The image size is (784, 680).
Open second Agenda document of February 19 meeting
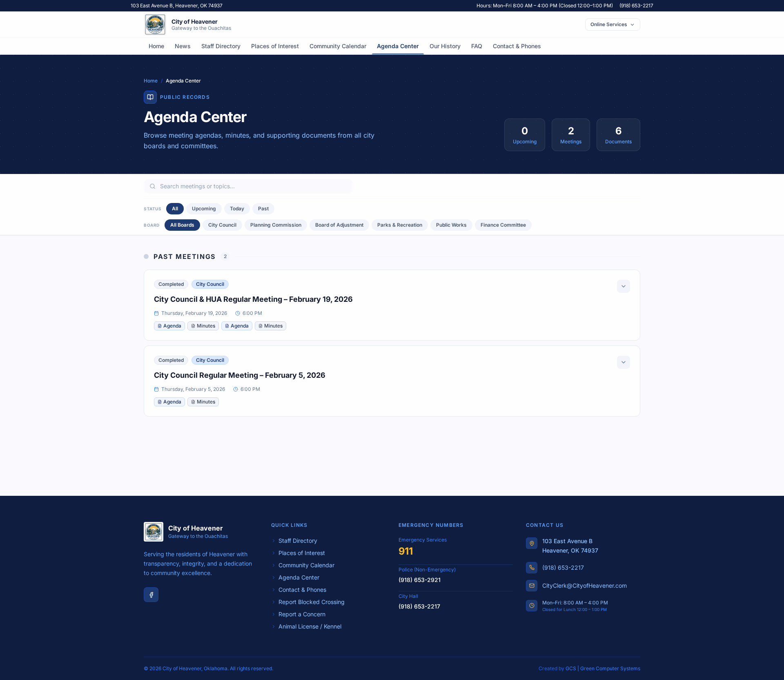pos(237,326)
